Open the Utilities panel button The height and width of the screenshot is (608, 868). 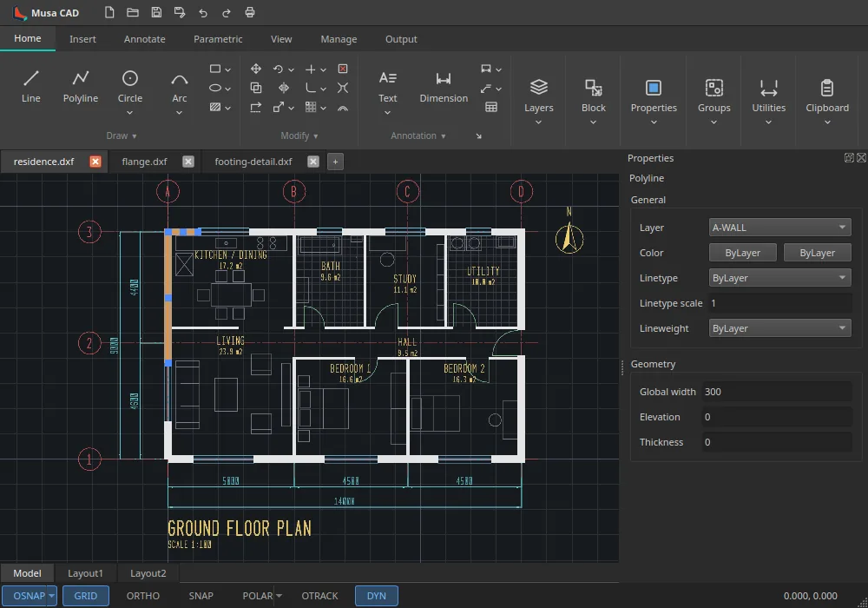pyautogui.click(x=768, y=102)
